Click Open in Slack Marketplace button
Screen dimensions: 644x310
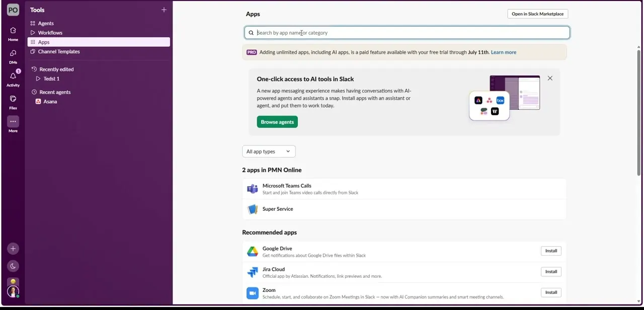click(538, 14)
